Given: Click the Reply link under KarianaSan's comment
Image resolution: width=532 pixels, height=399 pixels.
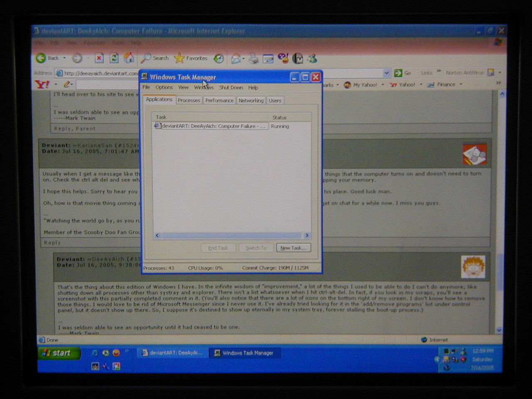Looking at the screenshot, I should (x=52, y=243).
